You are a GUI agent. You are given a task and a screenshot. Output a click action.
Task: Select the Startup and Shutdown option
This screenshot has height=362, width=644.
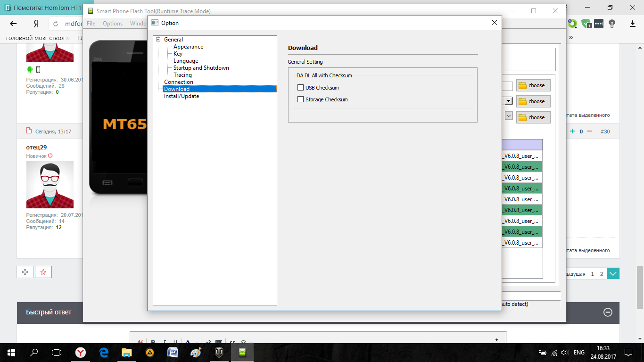[201, 68]
